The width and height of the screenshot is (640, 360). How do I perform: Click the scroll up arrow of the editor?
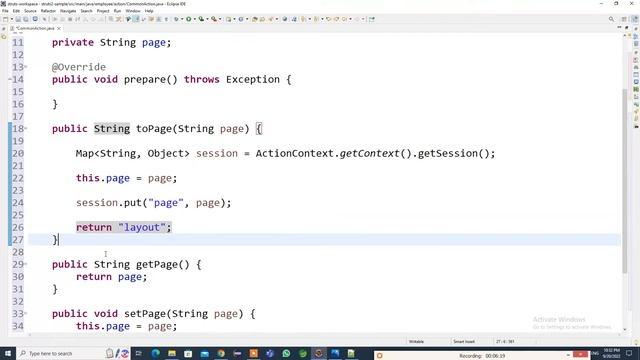point(624,36)
